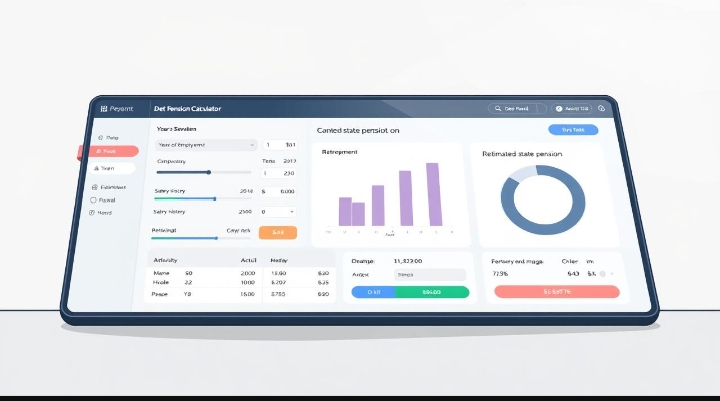This screenshot has width=720, height=401.
Task: Click the circle icon beside the fifth sidebar item
Action: pyautogui.click(x=95, y=200)
